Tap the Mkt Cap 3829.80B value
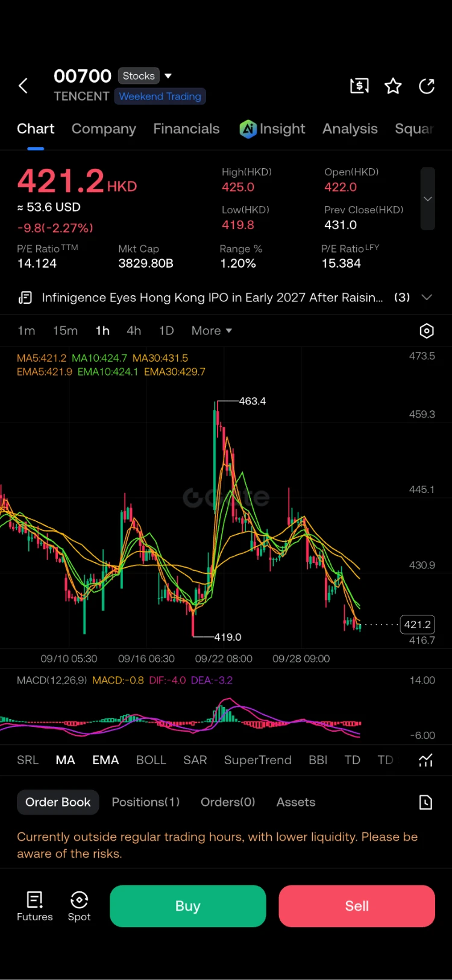This screenshot has width=452, height=980. coord(146,263)
